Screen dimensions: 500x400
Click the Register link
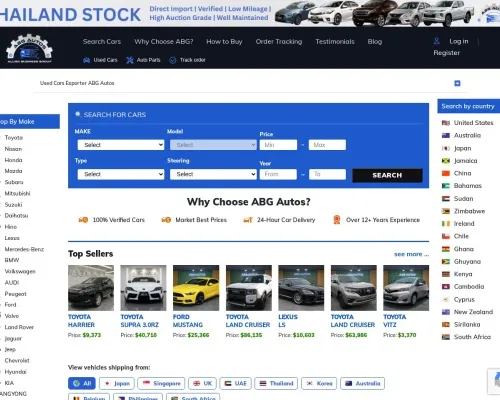tap(446, 53)
